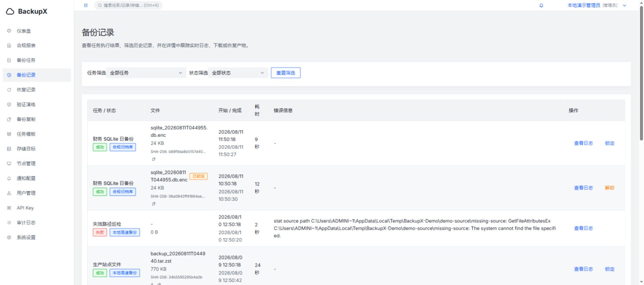Click the 审计日志 list icon in the sidebar
This screenshot has height=285, width=644.
click(9, 223)
